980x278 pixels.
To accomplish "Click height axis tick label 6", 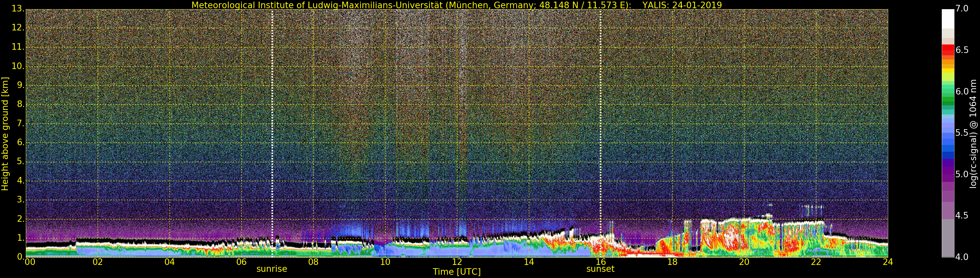I will [21, 142].
